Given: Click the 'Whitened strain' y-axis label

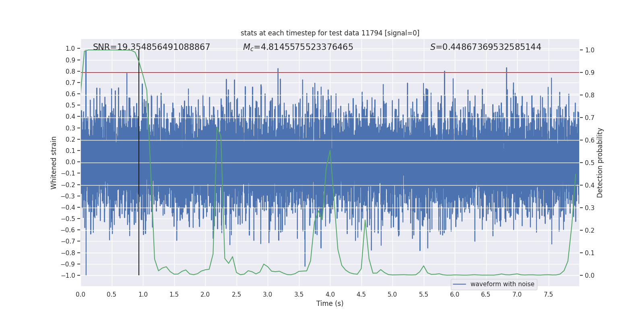Looking at the screenshot, I should click(x=54, y=163).
